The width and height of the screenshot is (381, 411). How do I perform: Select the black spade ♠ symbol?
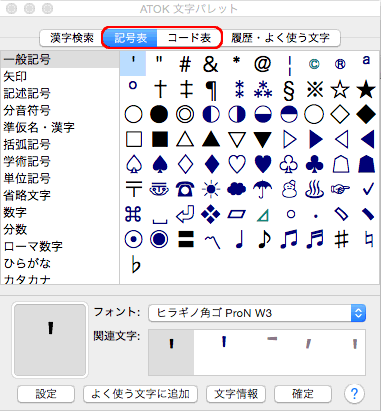click(x=160, y=164)
